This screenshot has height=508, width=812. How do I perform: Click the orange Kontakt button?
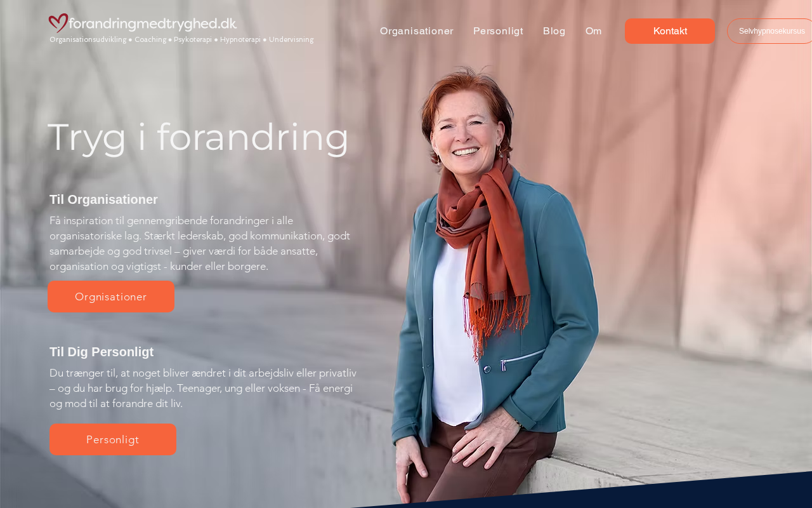point(670,31)
